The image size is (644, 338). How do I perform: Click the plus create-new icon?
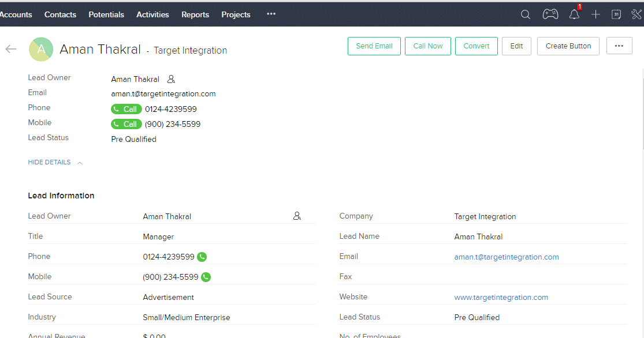595,15
